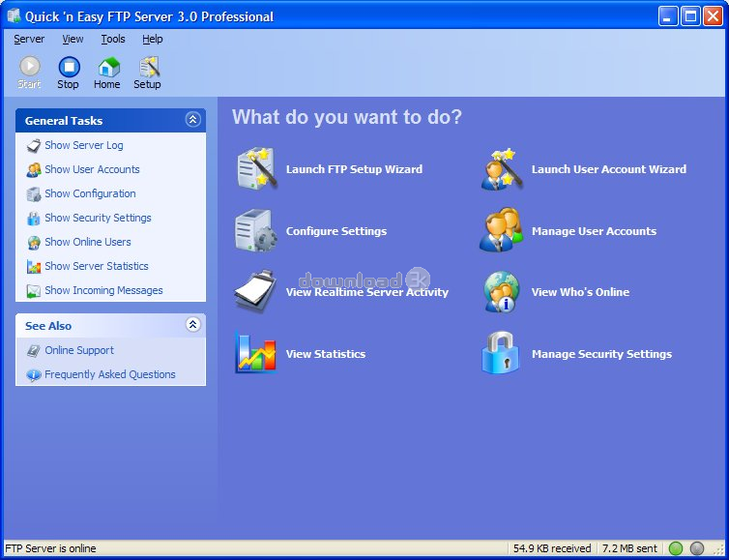Click the users icon beside Show User Accounts

pos(34,170)
